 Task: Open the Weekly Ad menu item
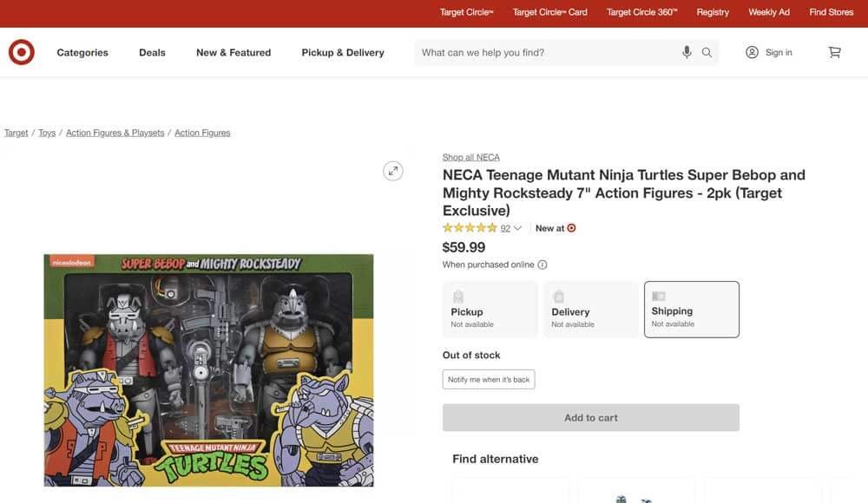[x=768, y=11]
